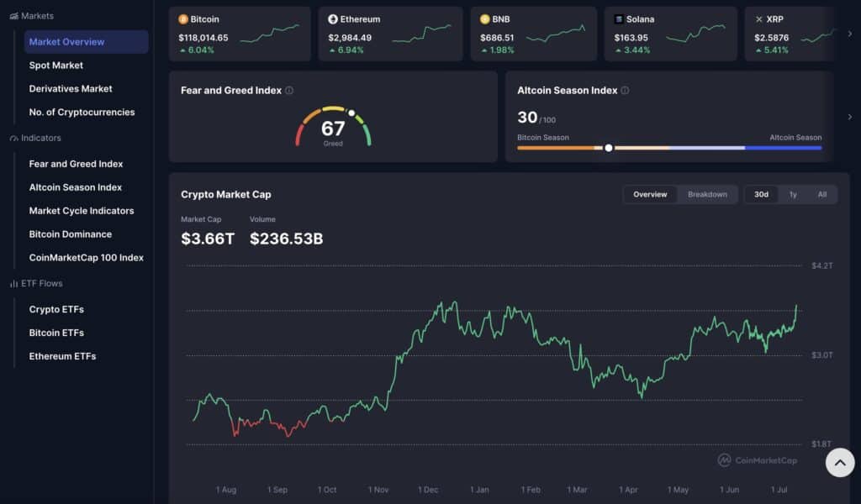This screenshot has width=861, height=504.
Task: Open Ethereum ETFs page
Action: [62, 356]
